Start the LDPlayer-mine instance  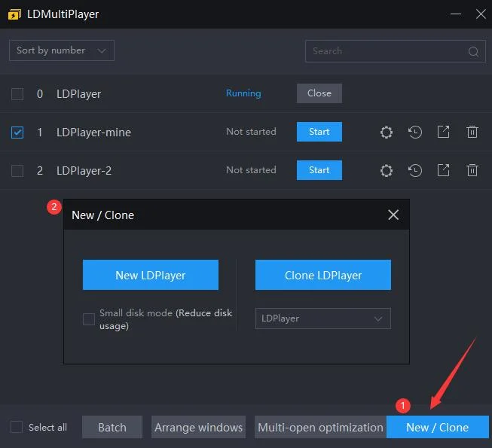(319, 132)
